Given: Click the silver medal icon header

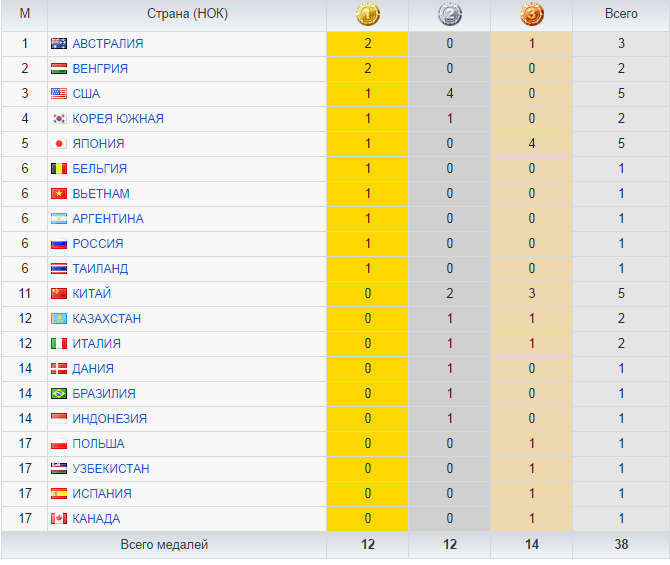Looking at the screenshot, I should click(x=449, y=15).
